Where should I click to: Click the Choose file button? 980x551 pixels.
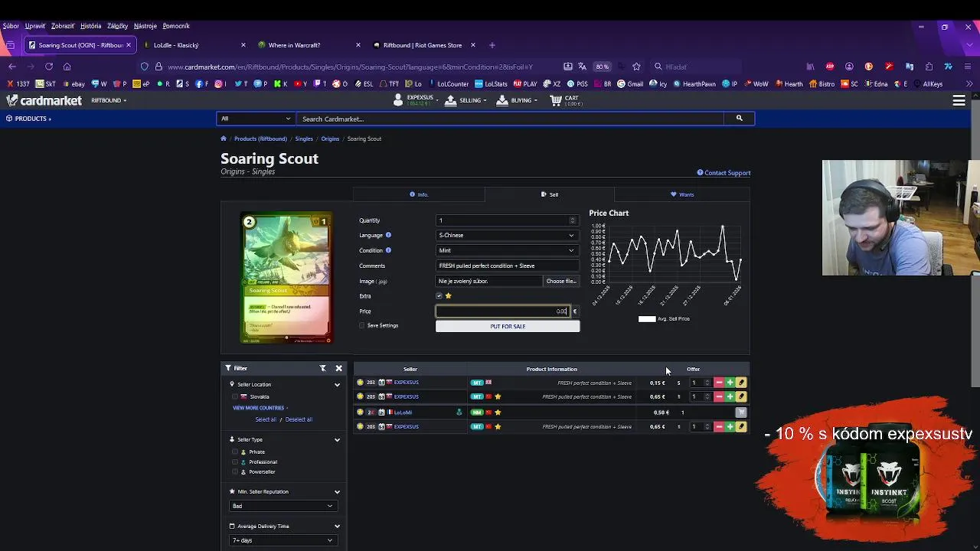point(560,281)
